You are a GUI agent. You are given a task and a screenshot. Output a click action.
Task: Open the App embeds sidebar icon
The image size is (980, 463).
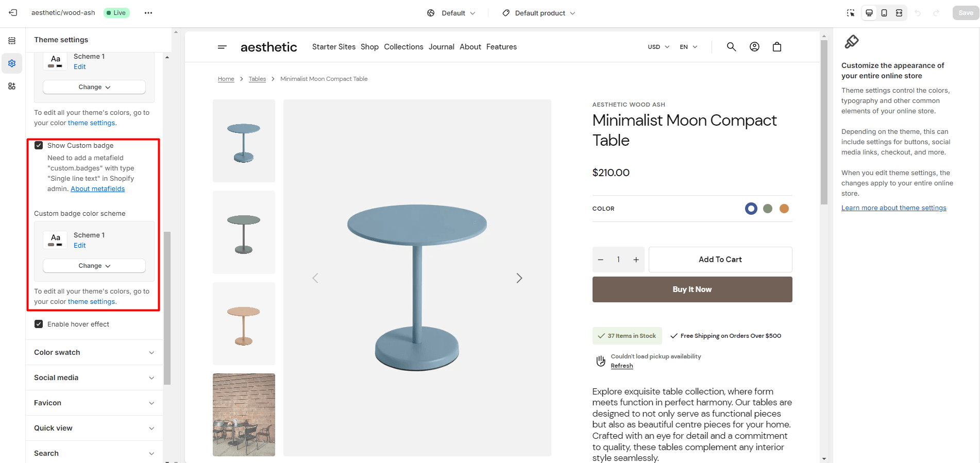pyautogui.click(x=12, y=86)
